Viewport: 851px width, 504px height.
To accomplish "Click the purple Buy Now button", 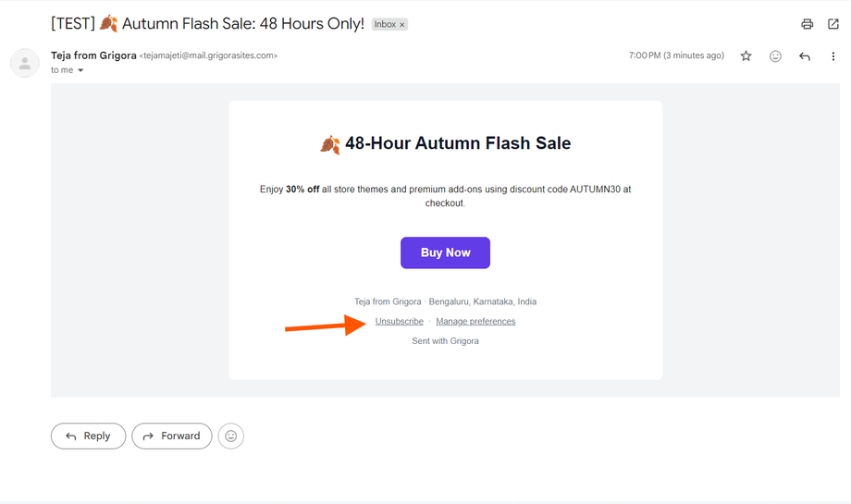I will tap(445, 252).
